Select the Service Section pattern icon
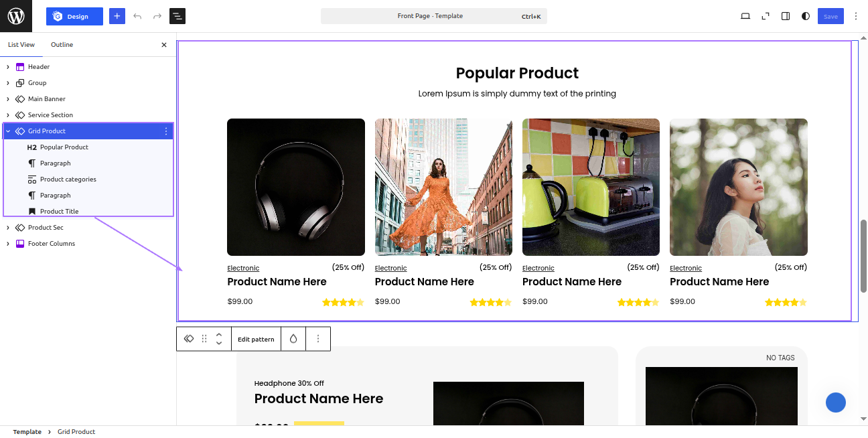The image size is (868, 438). pos(20,115)
